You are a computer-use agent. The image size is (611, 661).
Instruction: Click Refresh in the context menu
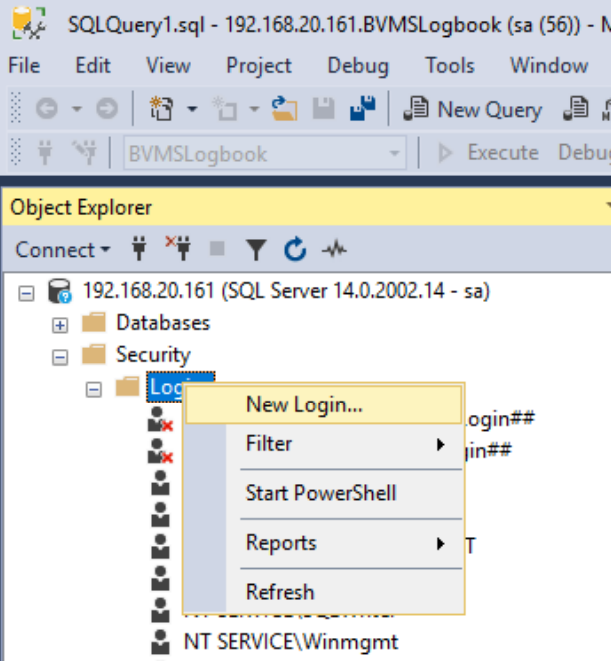click(x=280, y=591)
